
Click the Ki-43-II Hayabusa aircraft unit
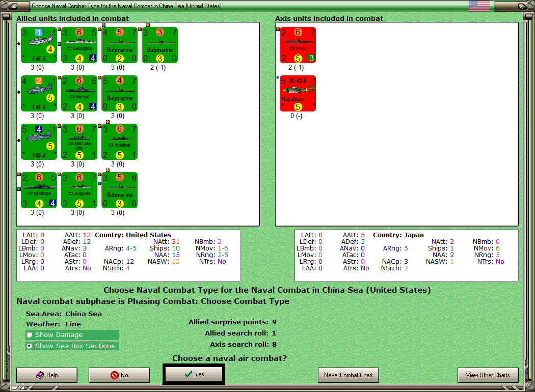pos(298,94)
